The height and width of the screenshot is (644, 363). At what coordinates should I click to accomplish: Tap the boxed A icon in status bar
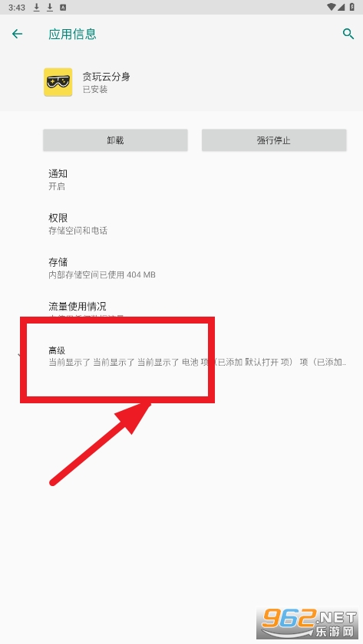point(63,7)
